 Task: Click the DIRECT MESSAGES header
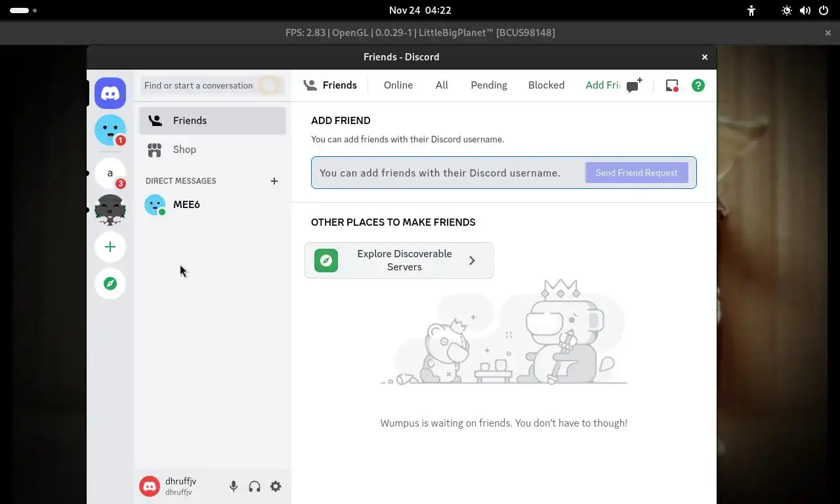coord(180,181)
